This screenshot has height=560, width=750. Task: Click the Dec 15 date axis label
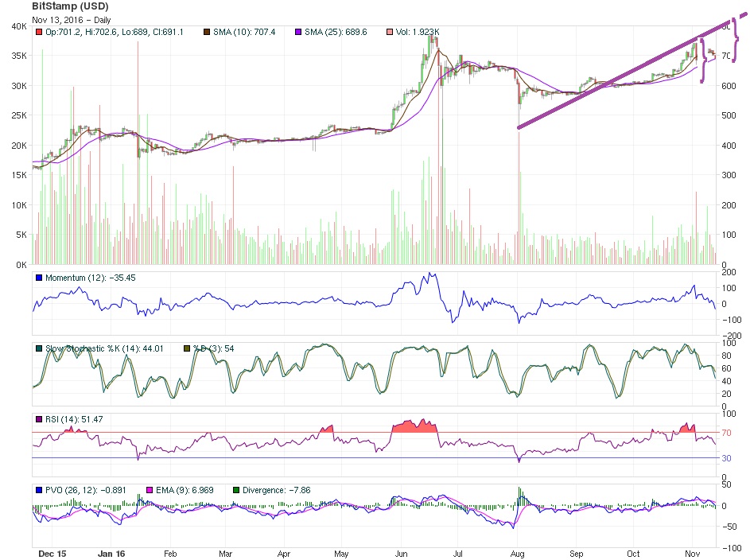[52, 554]
